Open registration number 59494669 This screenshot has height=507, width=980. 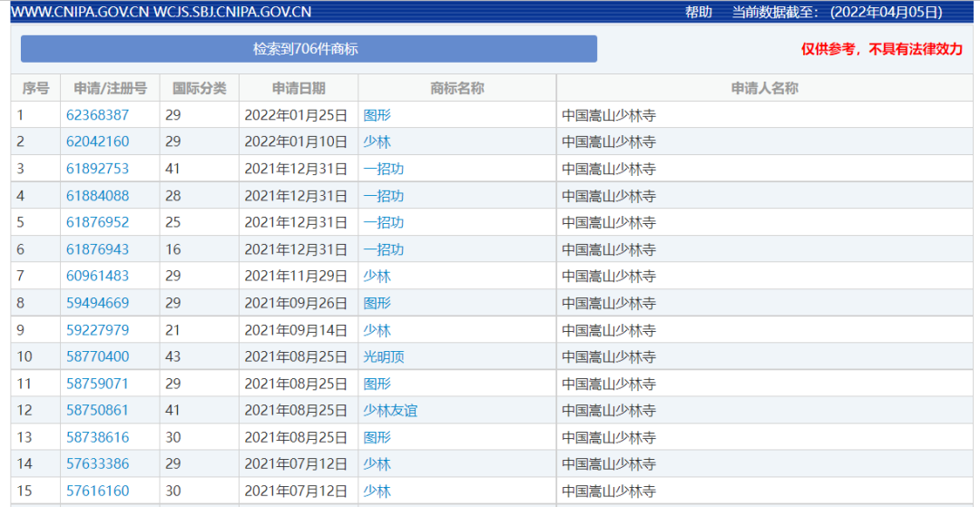(97, 303)
